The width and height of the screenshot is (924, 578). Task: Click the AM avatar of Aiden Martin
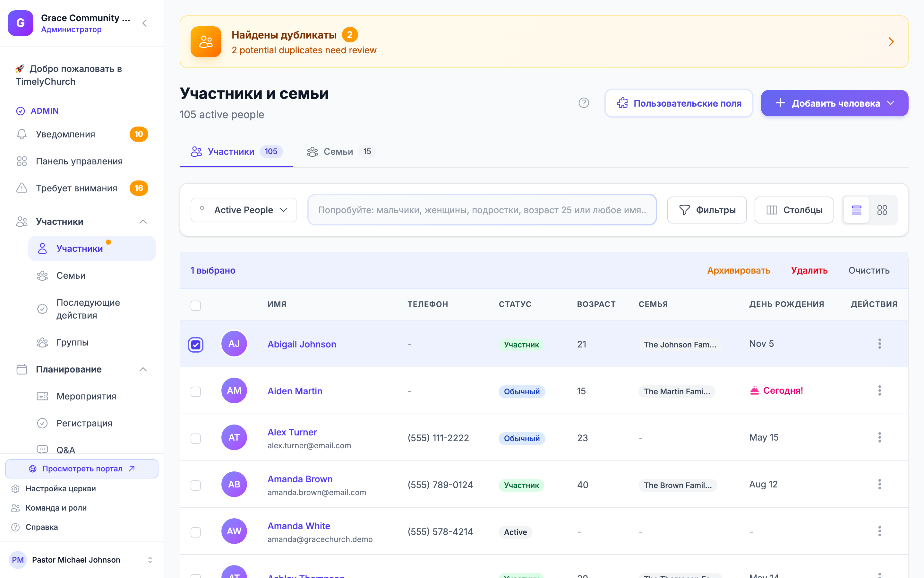(x=234, y=391)
